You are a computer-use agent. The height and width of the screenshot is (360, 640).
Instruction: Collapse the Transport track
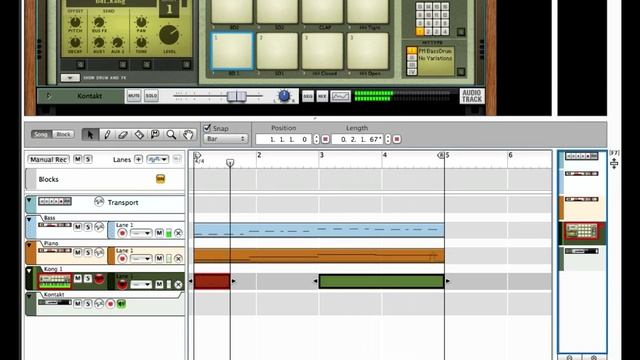(29, 200)
